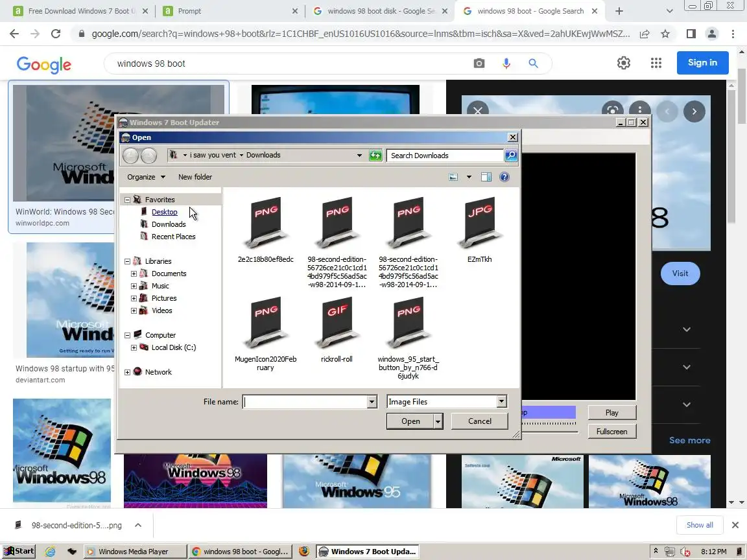This screenshot has height=560, width=747.
Task: Select the 2e2c18b80ef8edc PNG file icon
Action: (x=266, y=223)
